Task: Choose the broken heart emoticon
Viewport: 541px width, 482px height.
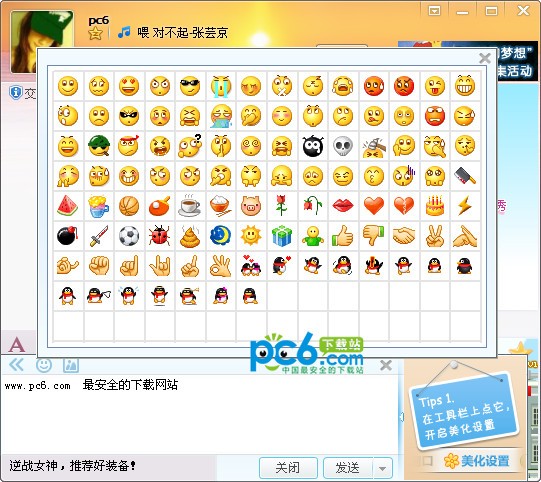Action: tap(404, 206)
